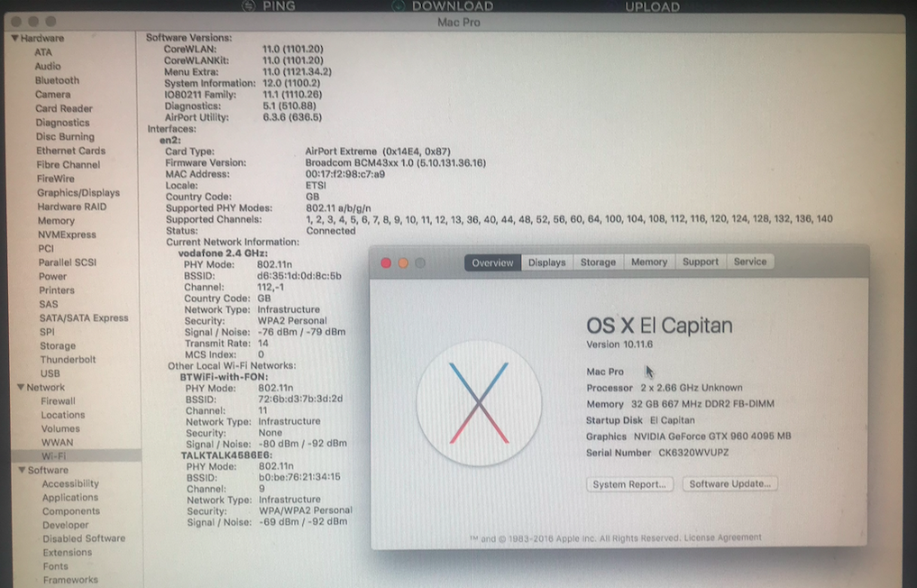Open Thunderbolt entry

68,359
